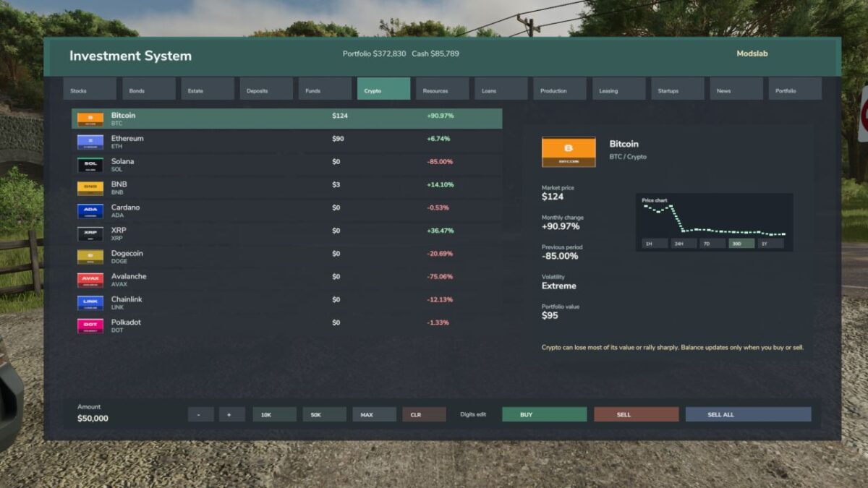
Task: Click BNB's $3 price value
Action: pos(336,184)
